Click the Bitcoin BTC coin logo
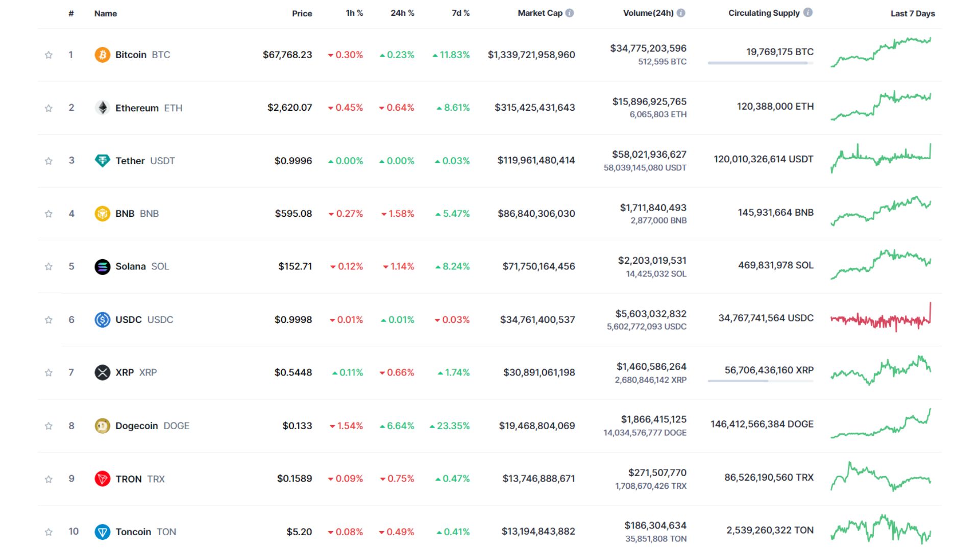Image resolution: width=980 pixels, height=551 pixels. click(103, 54)
